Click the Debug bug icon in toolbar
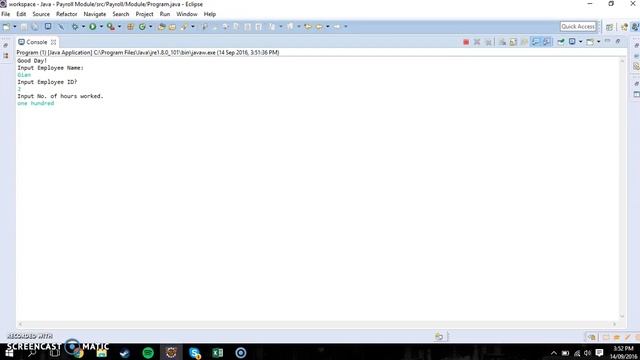 click(75, 27)
